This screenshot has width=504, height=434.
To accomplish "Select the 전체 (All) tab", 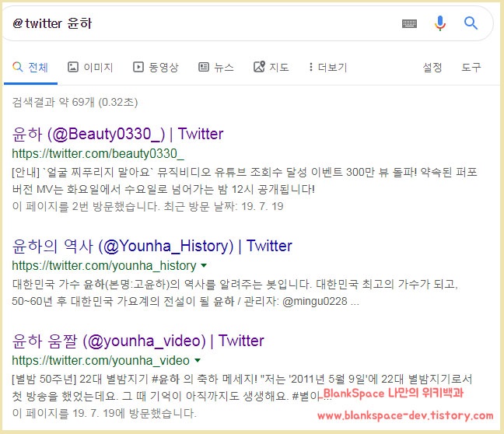I will [x=30, y=67].
